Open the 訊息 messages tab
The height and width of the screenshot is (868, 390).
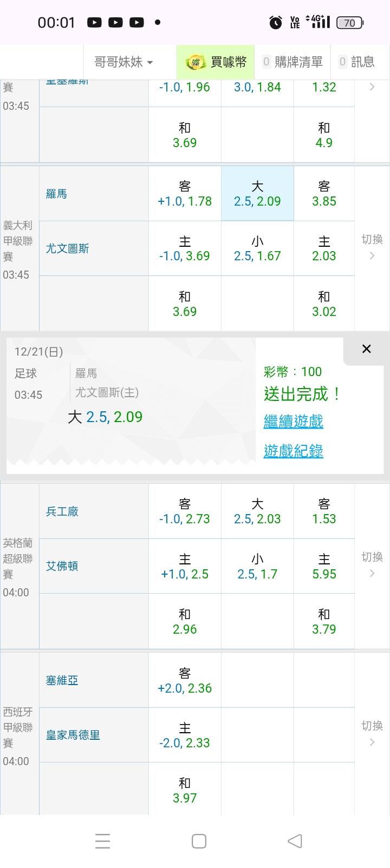(356, 62)
